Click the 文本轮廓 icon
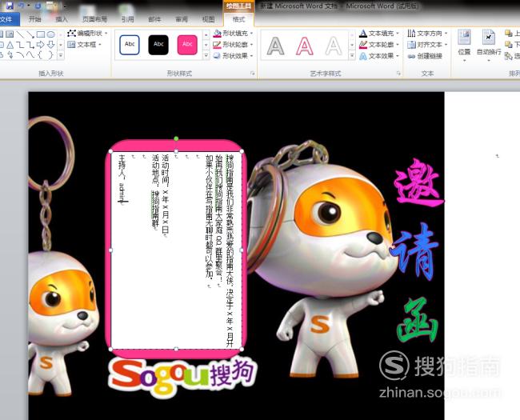Viewport: 520px width, 420px height. [363, 45]
